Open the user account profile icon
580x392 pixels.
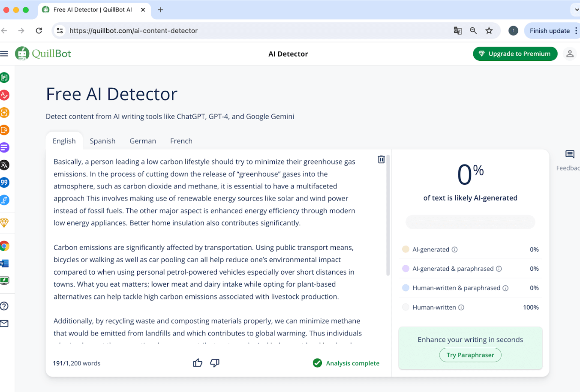coord(570,54)
